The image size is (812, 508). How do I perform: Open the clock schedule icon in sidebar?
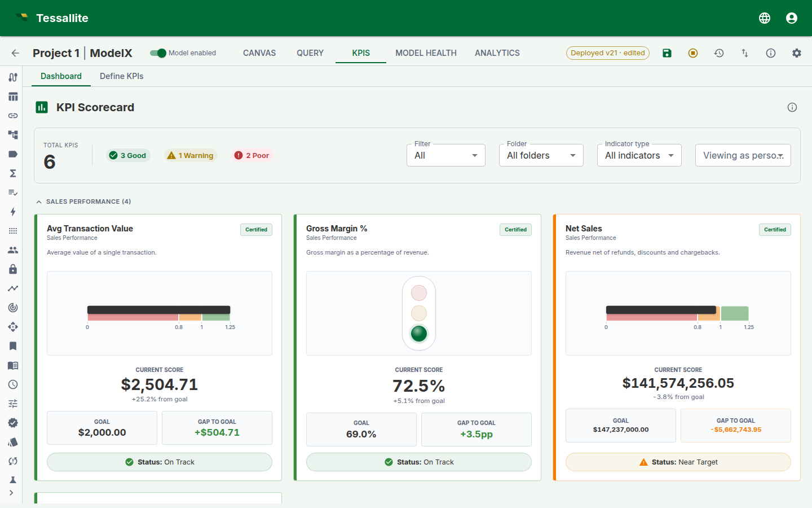tap(13, 384)
